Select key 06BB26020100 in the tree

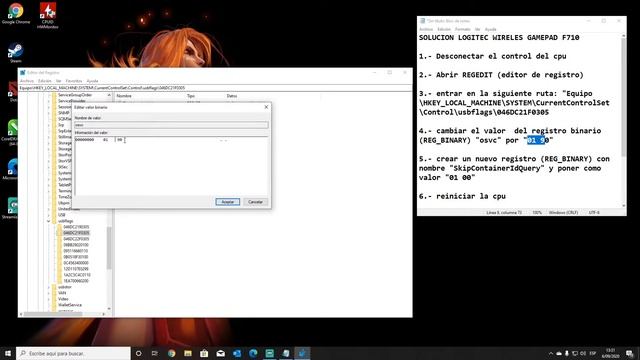(x=76, y=245)
